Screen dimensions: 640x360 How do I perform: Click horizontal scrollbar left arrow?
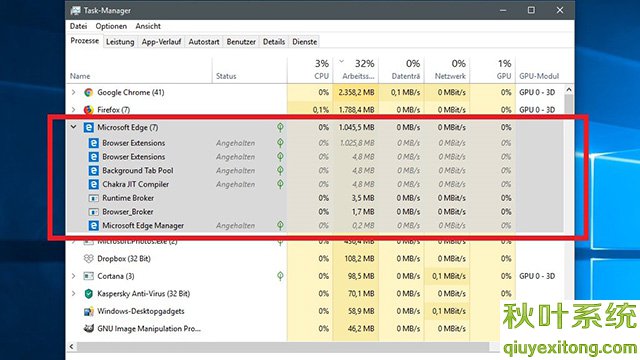click(x=71, y=347)
